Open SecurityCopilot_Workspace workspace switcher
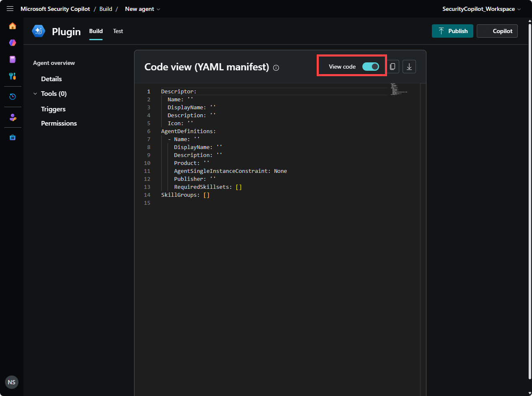 (x=481, y=9)
